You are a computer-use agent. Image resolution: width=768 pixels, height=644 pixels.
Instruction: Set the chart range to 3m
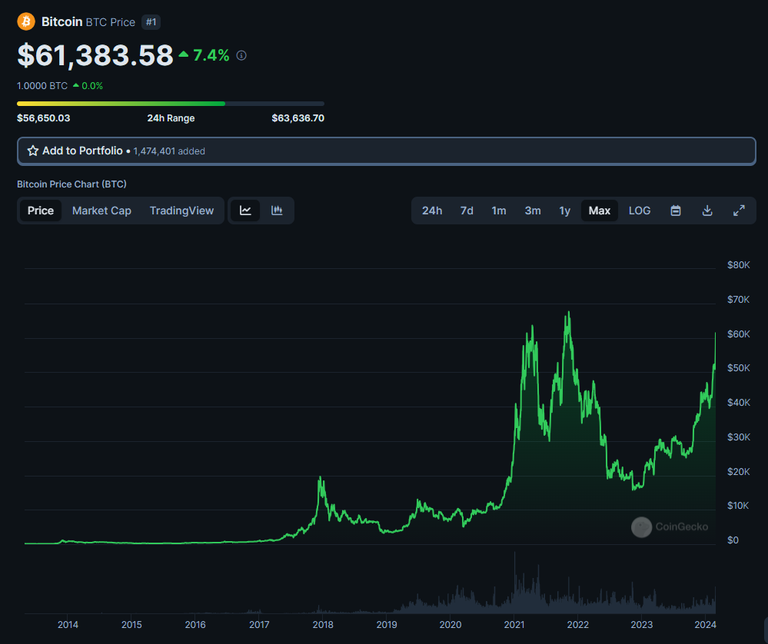pyautogui.click(x=533, y=211)
